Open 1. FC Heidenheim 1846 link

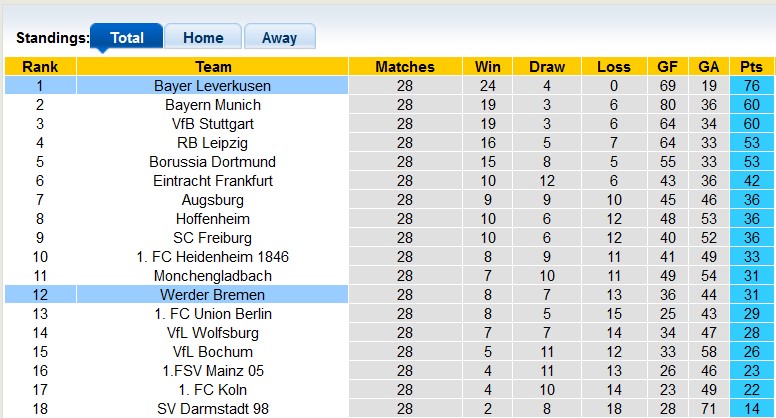[212, 257]
